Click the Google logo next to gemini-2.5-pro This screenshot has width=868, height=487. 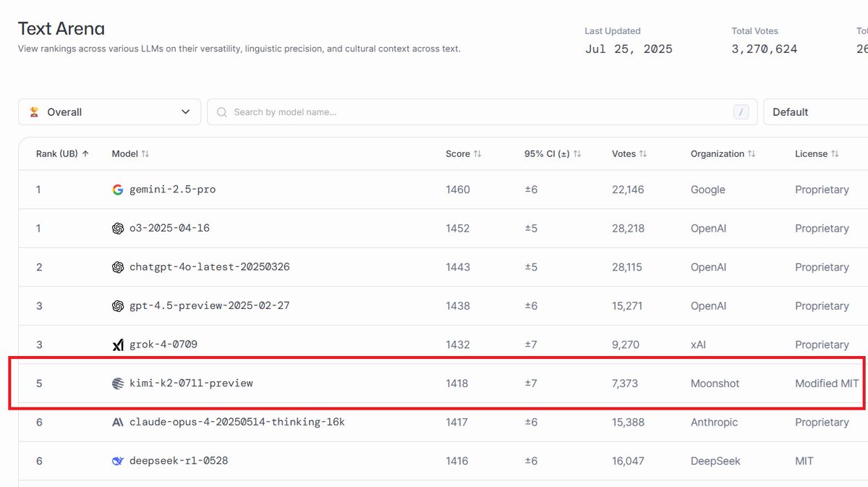[118, 190]
